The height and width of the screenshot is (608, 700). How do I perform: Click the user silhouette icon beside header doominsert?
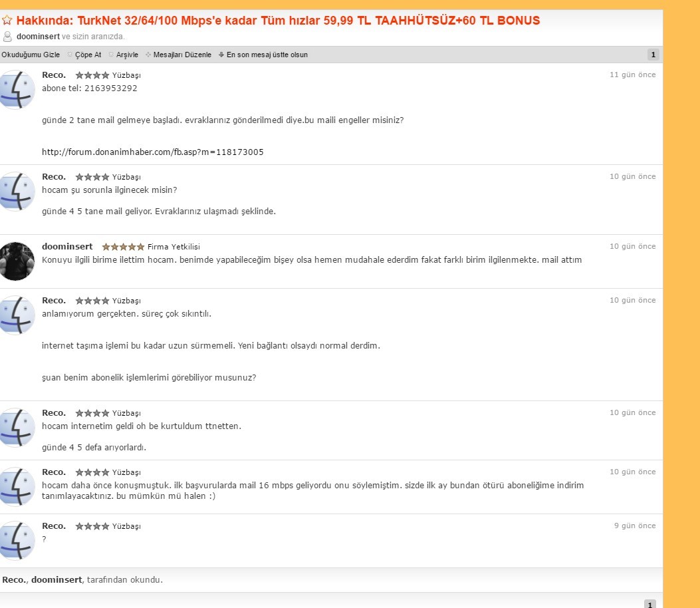7,36
